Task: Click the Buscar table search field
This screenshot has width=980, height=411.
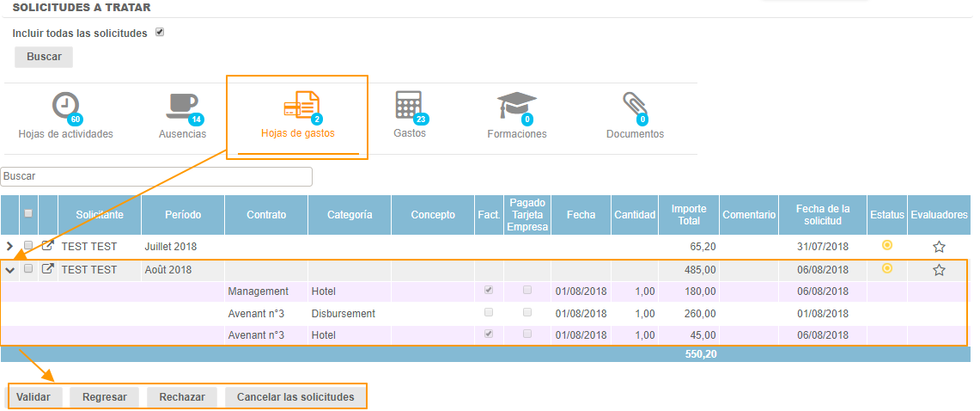Action: 156,176
